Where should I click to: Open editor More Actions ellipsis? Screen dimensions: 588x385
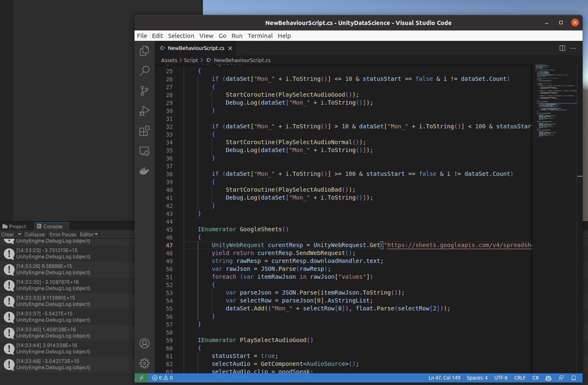tap(573, 48)
